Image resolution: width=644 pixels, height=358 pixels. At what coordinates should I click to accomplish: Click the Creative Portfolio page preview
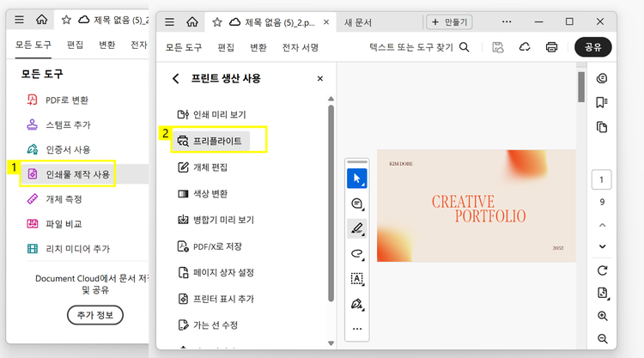[477, 206]
